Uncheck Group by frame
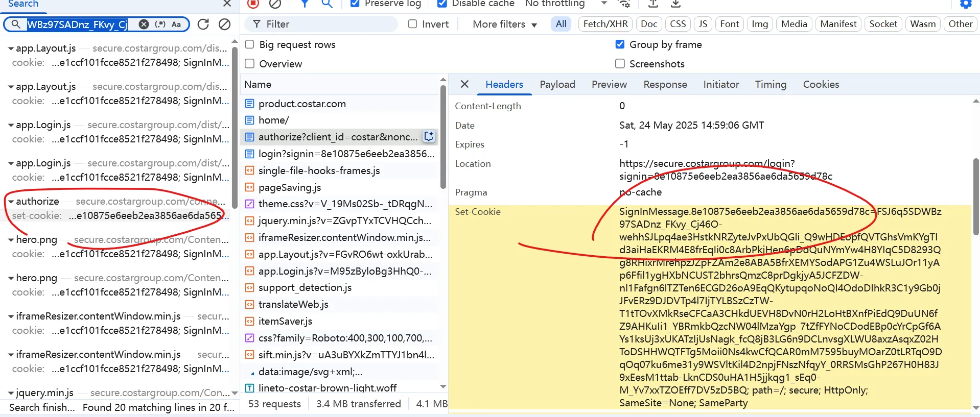Viewport: 980px width, 417px height. (x=620, y=44)
